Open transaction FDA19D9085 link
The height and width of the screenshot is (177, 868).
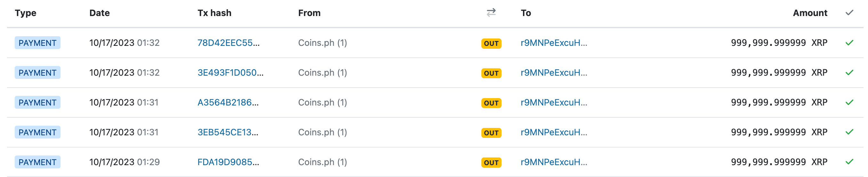228,162
